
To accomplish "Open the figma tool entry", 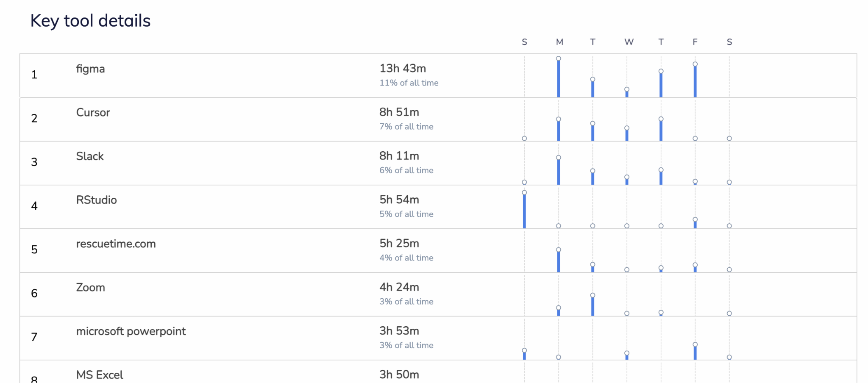I will click(90, 69).
